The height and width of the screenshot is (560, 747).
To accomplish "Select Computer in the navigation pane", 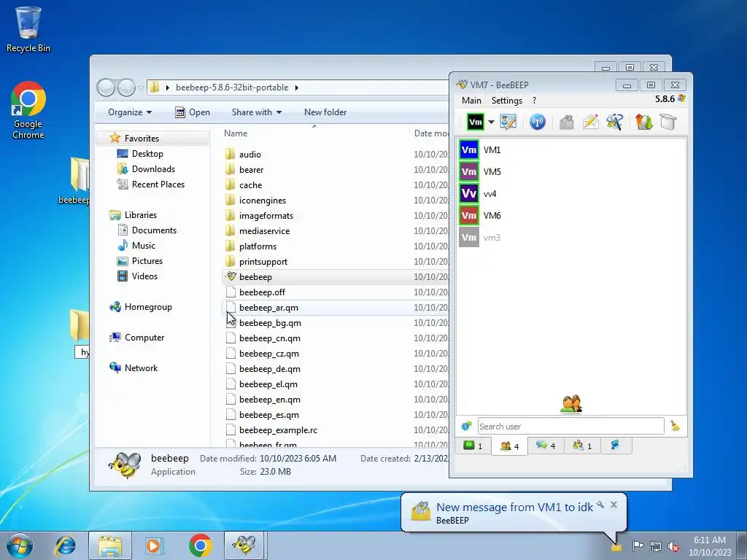I will click(144, 338).
